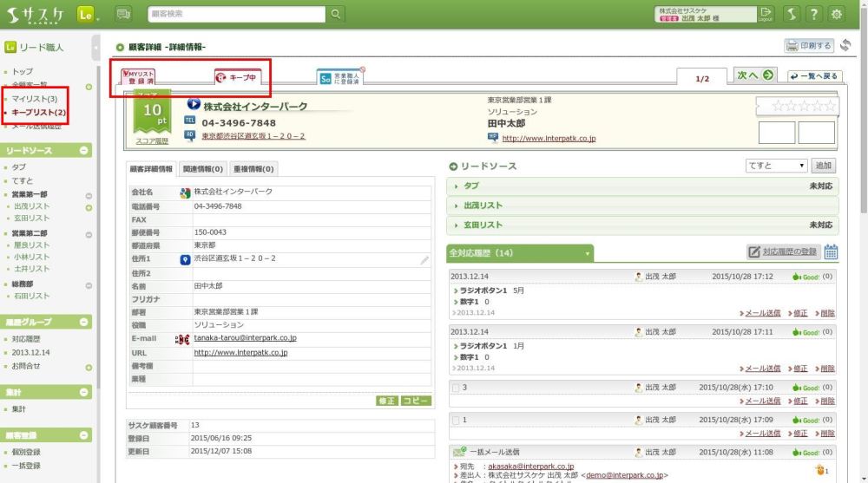Click the refresh arrows icon near 印刷する

tap(845, 45)
